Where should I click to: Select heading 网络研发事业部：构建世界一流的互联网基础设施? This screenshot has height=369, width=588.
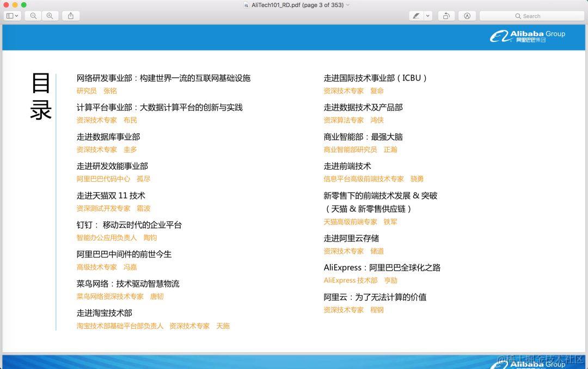[x=163, y=78]
